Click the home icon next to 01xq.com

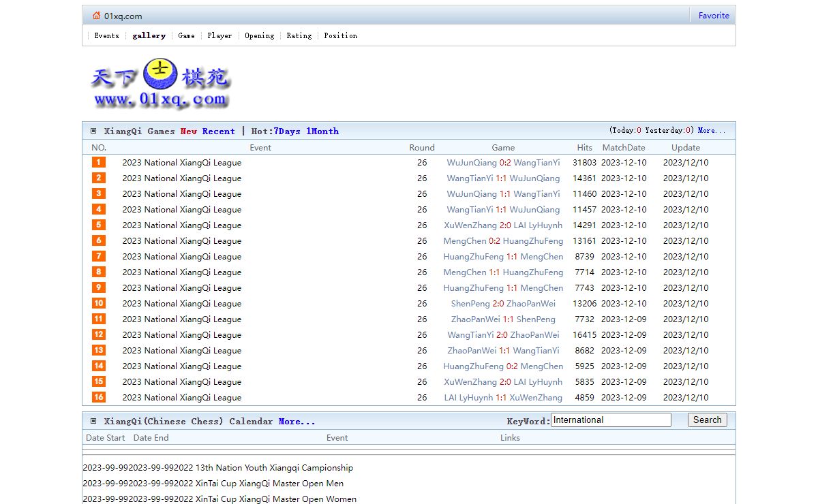coord(96,16)
